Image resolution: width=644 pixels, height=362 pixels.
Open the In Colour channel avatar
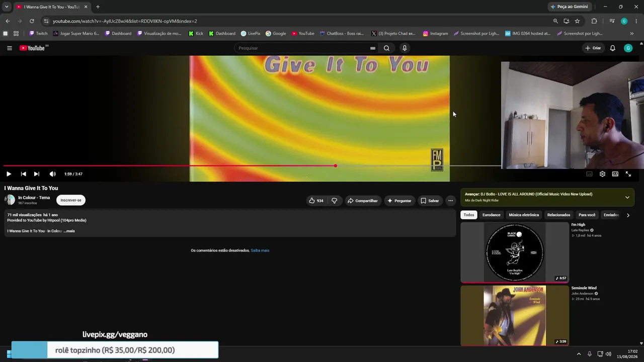[10, 200]
